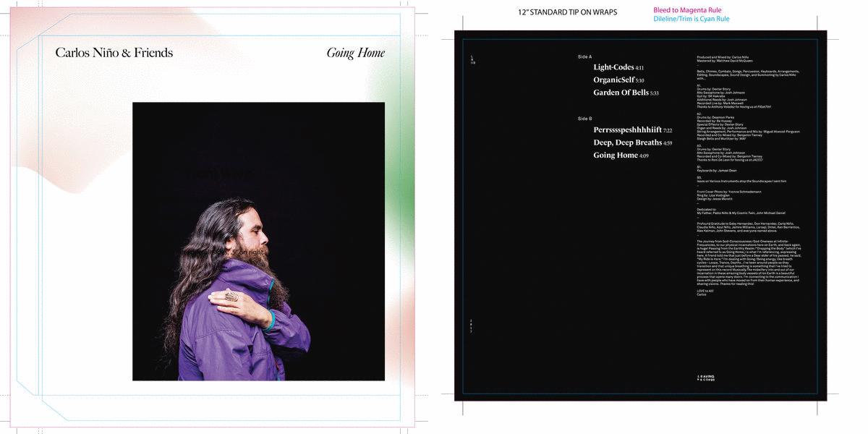Click 'Keyboards by: Jamael Dean' credit
The width and height of the screenshot is (868, 434).
tap(718, 170)
